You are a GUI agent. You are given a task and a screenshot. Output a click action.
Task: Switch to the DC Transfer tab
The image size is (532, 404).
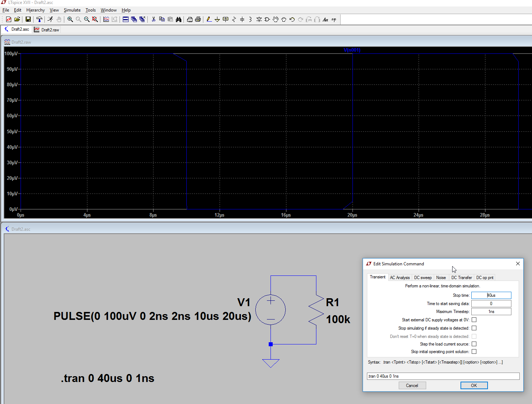462,278
